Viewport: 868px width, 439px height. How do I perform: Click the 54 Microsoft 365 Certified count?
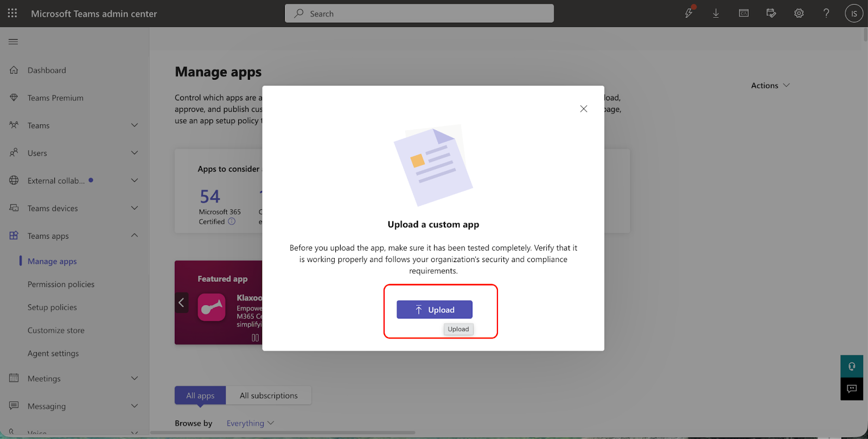pos(210,196)
